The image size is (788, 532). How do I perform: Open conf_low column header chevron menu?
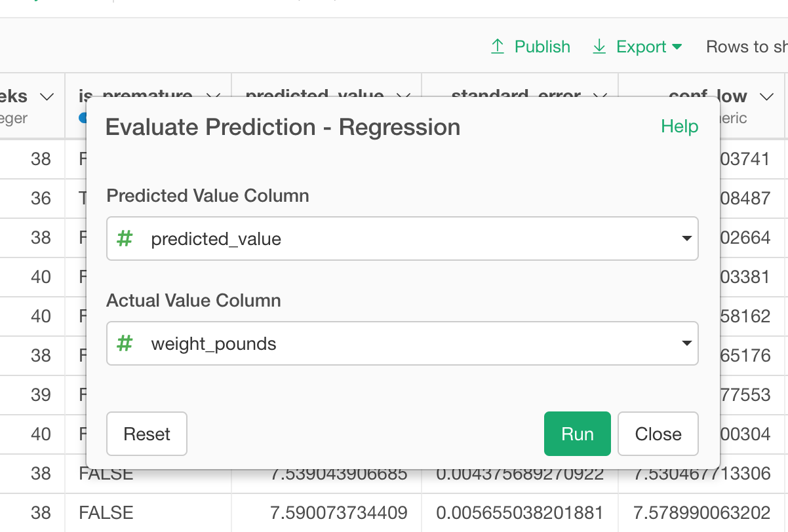[x=766, y=97]
